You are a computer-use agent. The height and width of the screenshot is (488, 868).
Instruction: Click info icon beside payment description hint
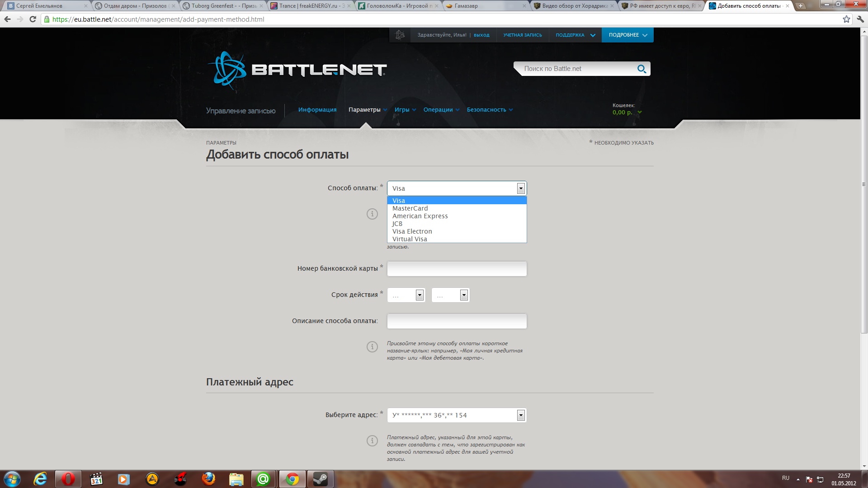point(372,347)
